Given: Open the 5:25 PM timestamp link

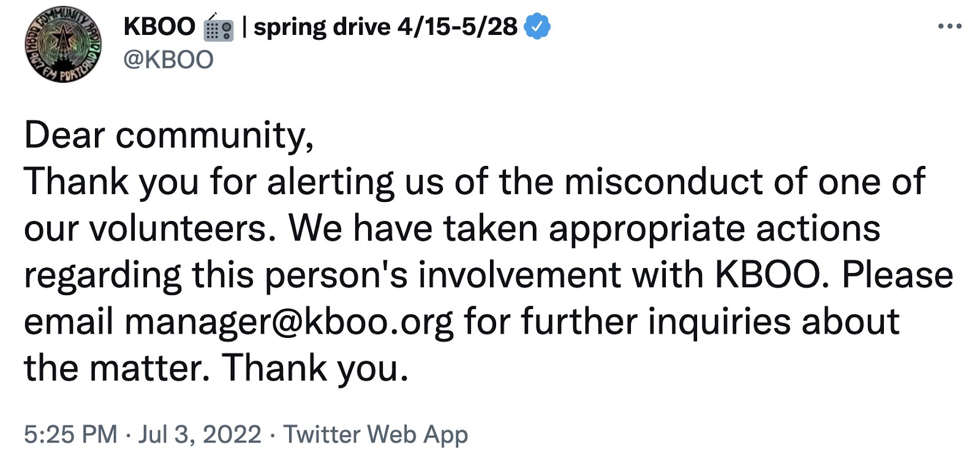Looking at the screenshot, I should tap(70, 435).
